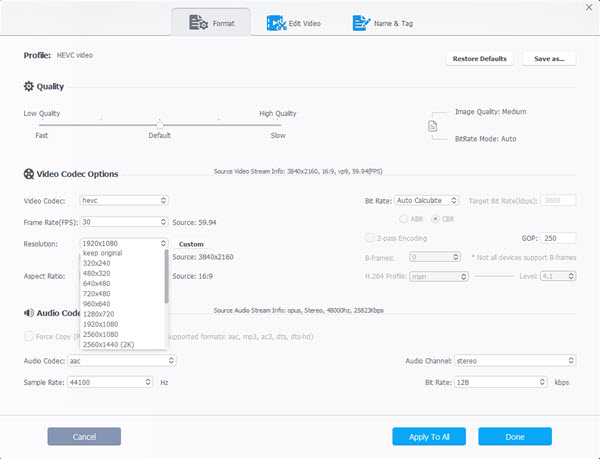Click the GOP input field

point(558,238)
